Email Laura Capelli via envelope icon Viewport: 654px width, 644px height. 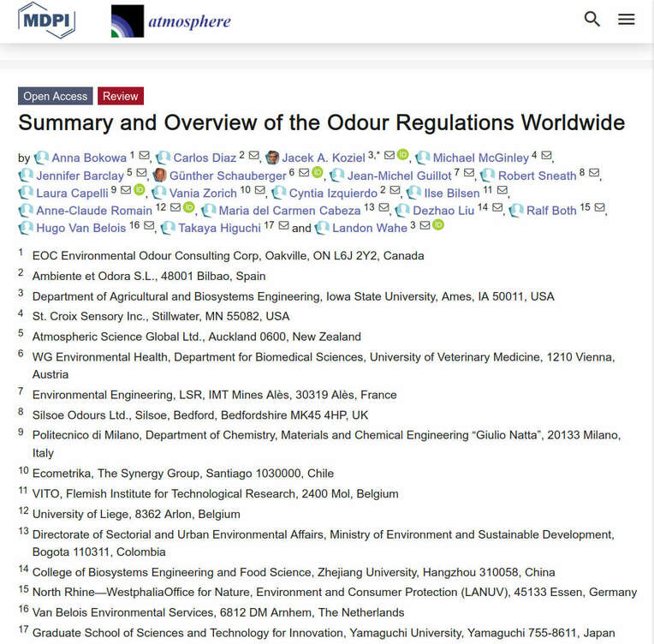pyautogui.click(x=126, y=190)
